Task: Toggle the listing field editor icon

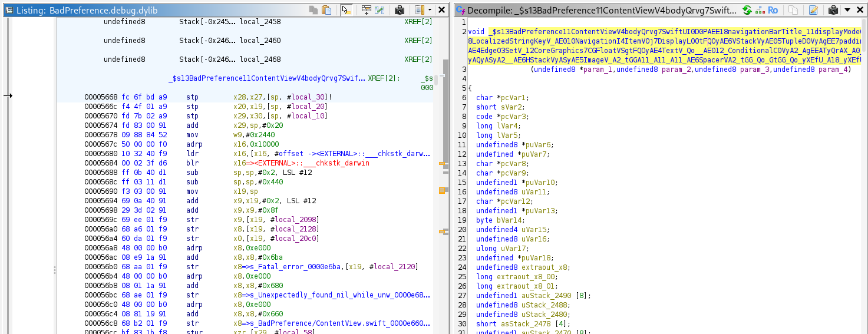Action: pos(418,10)
